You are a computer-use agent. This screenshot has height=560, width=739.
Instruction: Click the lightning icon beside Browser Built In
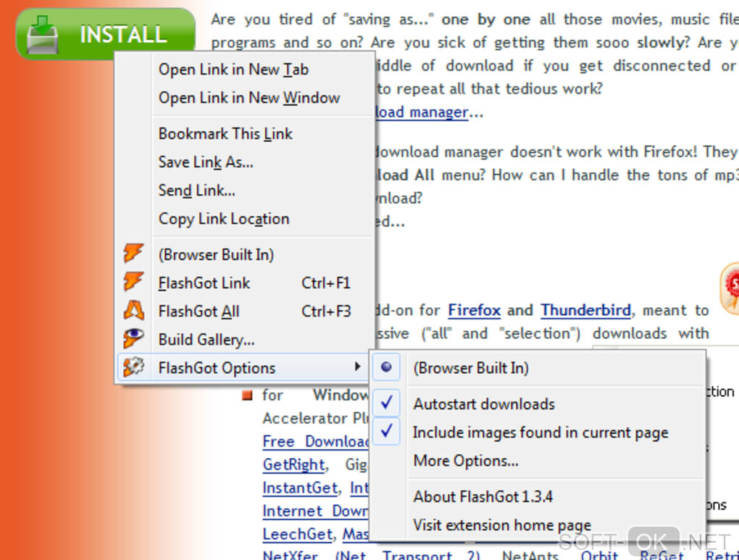point(133,254)
